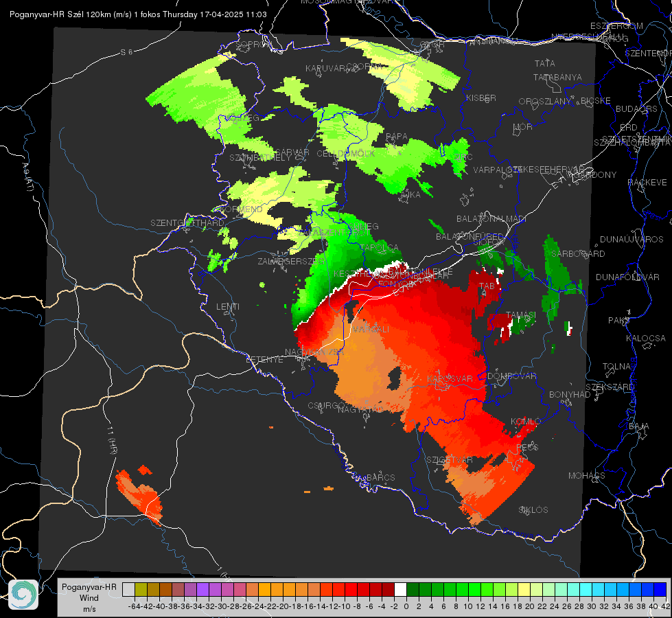Click the "11 (HR)" road label

[x=111, y=440]
